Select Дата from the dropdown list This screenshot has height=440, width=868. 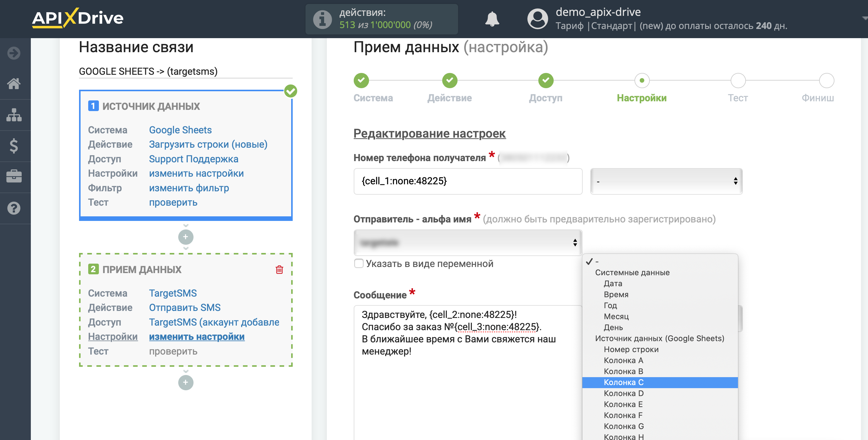click(x=660, y=283)
